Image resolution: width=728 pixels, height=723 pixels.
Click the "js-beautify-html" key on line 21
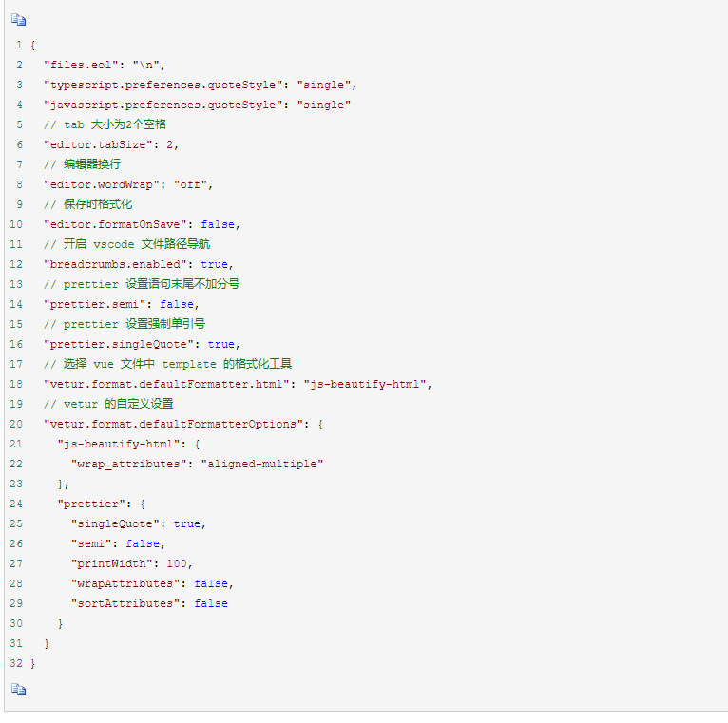(x=119, y=444)
